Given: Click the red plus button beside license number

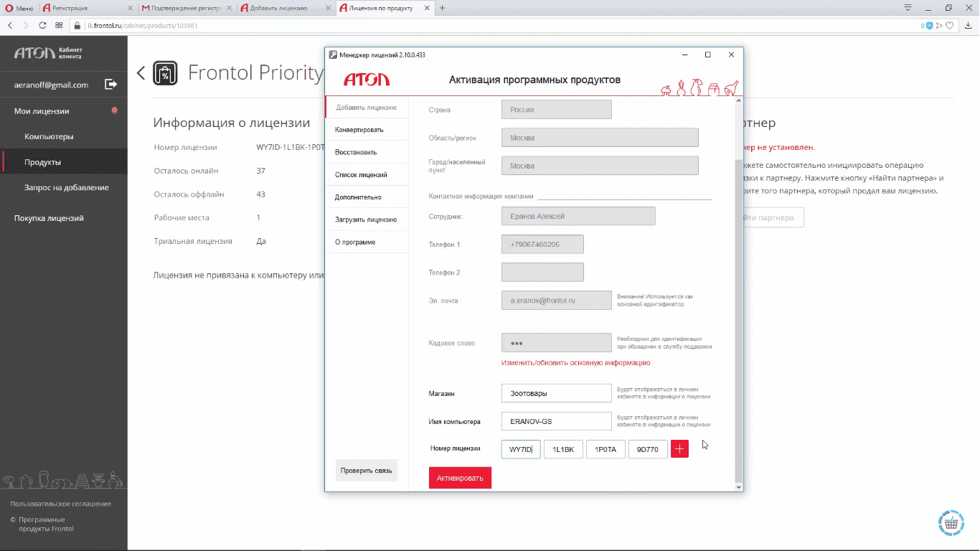Looking at the screenshot, I should pyautogui.click(x=679, y=449).
